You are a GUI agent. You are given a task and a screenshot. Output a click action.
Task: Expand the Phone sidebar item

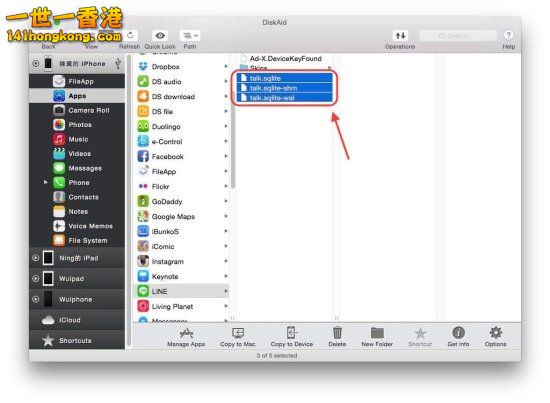[46, 182]
